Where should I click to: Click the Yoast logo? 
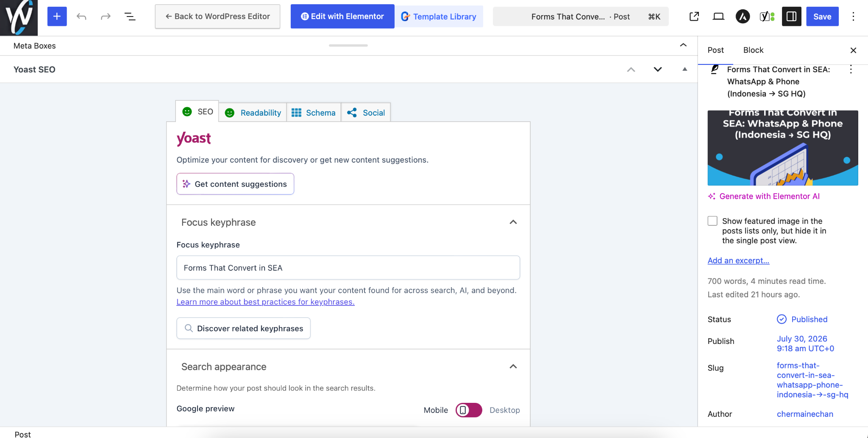pos(194,138)
